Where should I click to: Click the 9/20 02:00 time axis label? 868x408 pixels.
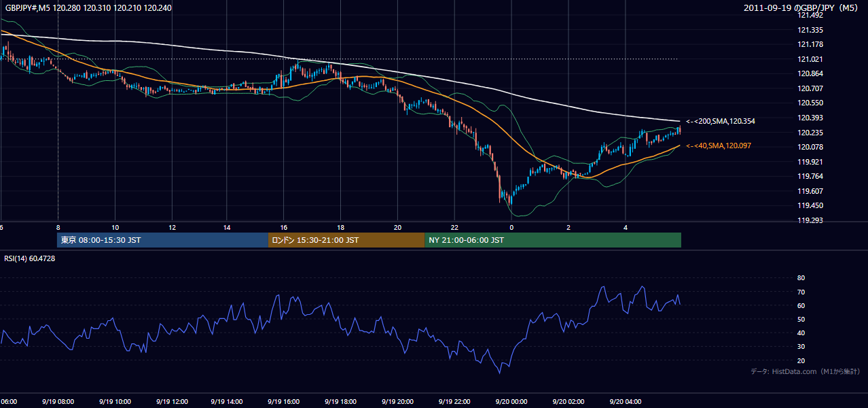(x=568, y=402)
